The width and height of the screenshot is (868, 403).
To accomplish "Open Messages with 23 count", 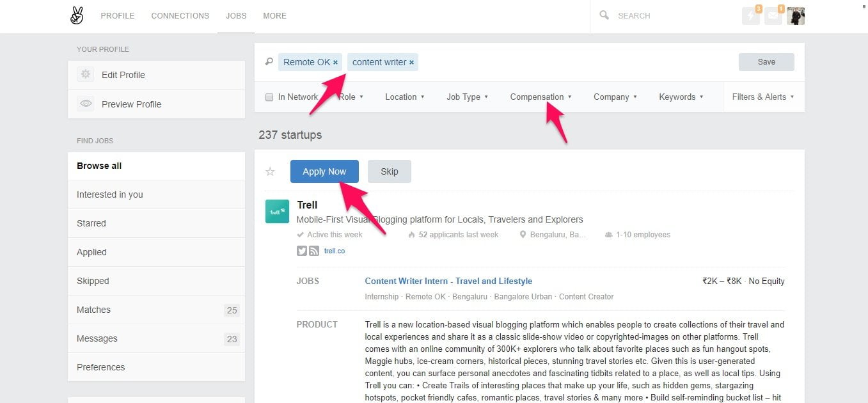I will point(156,338).
